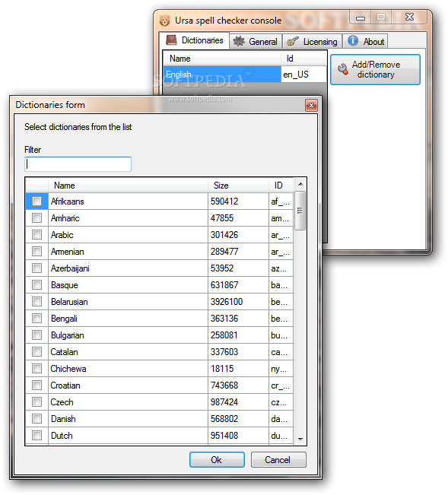Check the Bulgarian dictionary checkbox

[x=37, y=335]
